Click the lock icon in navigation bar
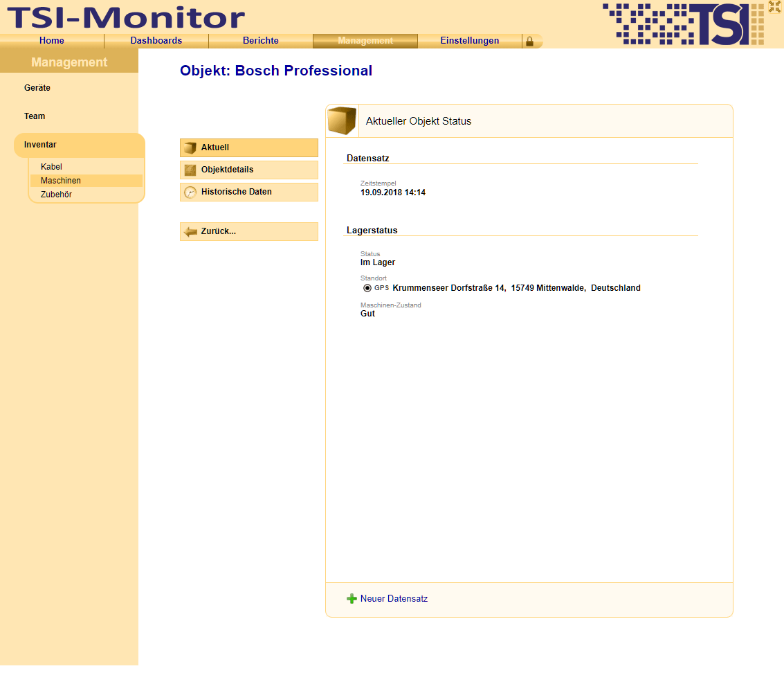The width and height of the screenshot is (784, 673). coord(529,42)
